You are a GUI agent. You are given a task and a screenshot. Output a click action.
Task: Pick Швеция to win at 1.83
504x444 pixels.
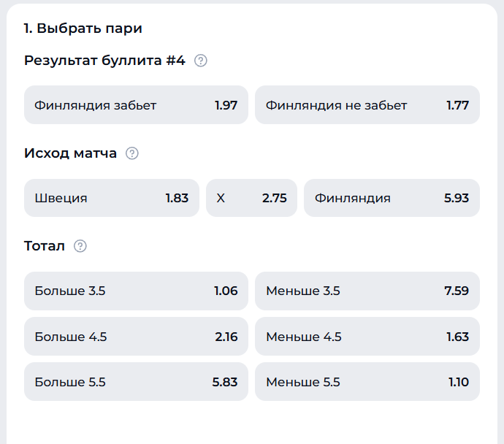(x=111, y=198)
